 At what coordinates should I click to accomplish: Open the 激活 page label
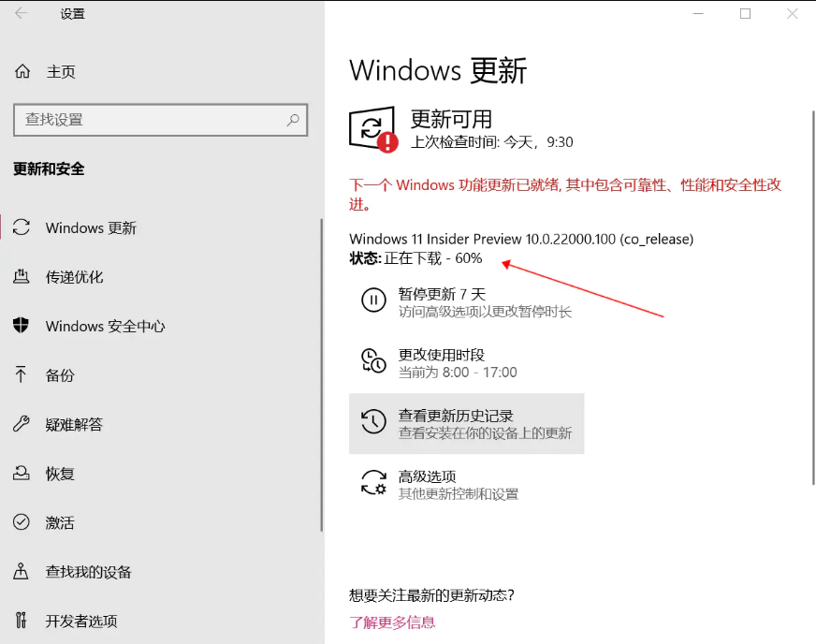point(60,522)
